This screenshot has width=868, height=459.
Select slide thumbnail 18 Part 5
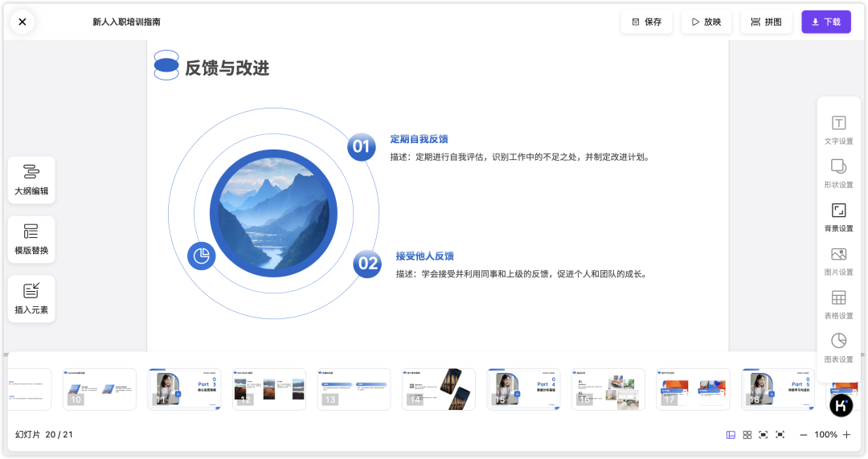click(x=778, y=389)
